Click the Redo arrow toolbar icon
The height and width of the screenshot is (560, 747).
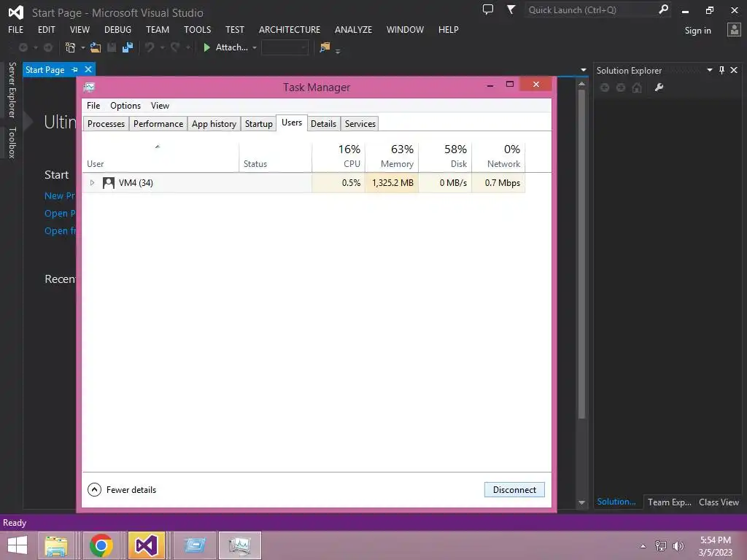[175, 47]
